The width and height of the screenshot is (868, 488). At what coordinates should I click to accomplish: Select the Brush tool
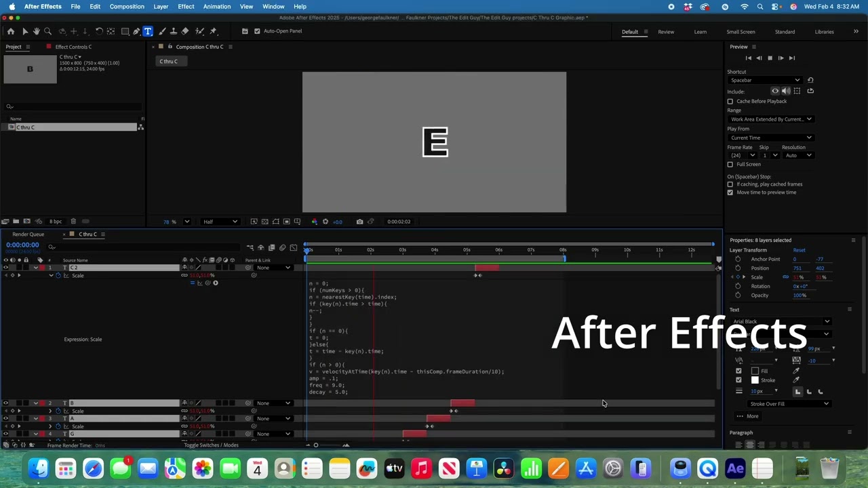click(x=162, y=31)
